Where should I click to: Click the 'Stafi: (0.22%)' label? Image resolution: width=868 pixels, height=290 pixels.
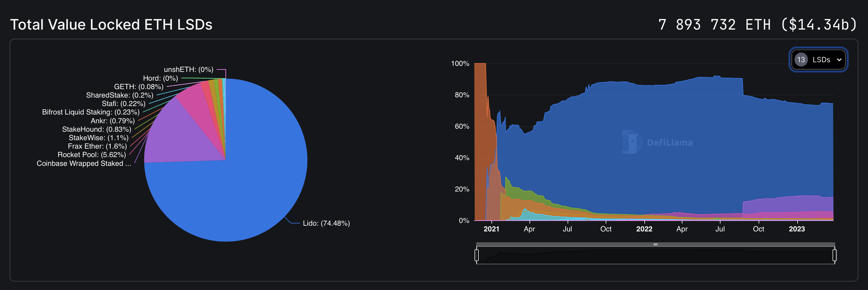[123, 103]
